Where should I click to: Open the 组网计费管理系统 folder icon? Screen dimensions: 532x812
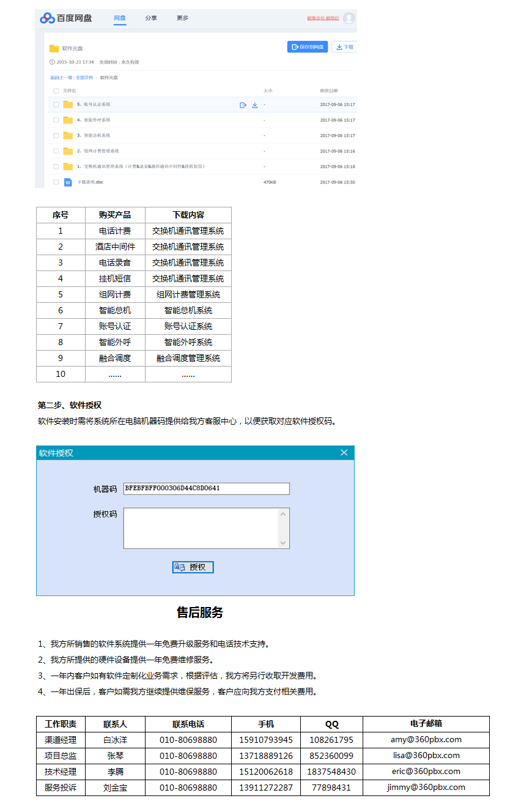[68, 151]
